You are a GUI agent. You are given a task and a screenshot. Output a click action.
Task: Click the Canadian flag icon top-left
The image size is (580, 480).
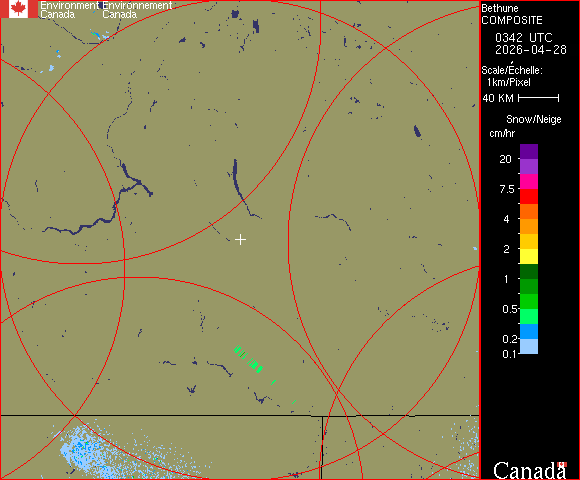[x=19, y=9]
